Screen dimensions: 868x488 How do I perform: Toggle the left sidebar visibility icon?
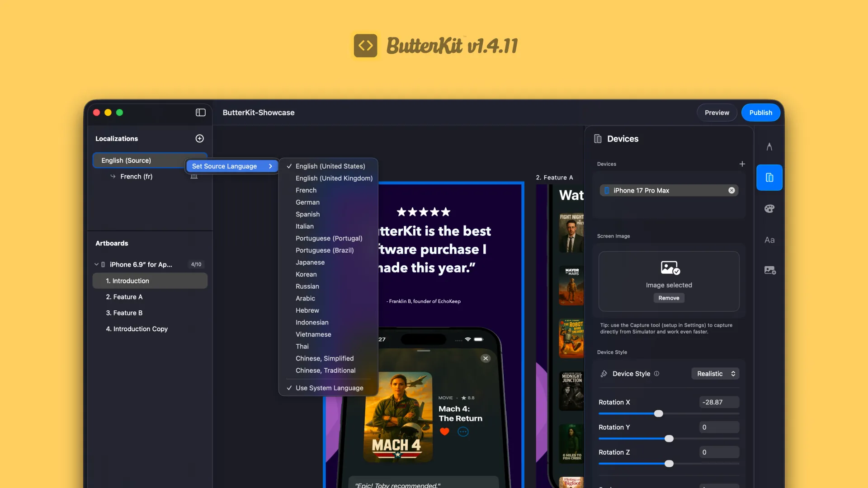click(200, 112)
